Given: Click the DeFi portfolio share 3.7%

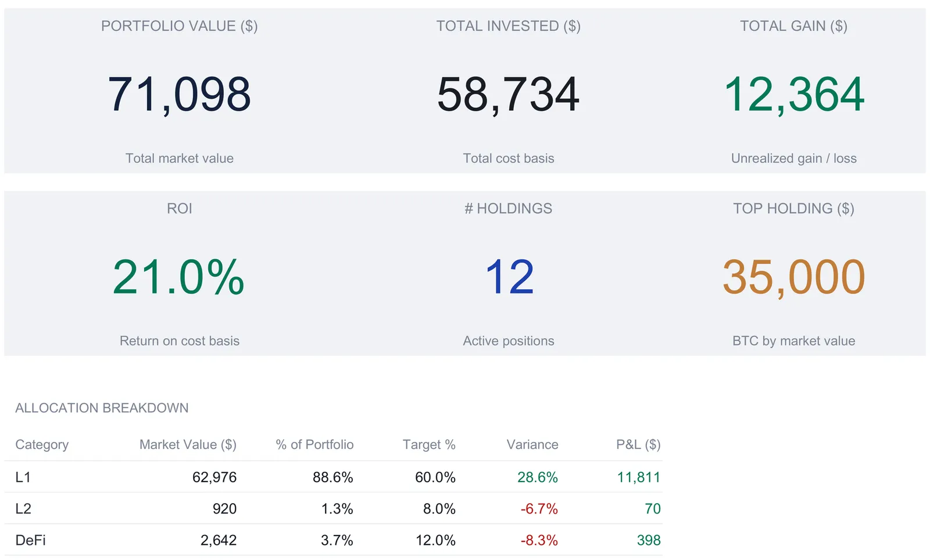Looking at the screenshot, I should point(337,540).
